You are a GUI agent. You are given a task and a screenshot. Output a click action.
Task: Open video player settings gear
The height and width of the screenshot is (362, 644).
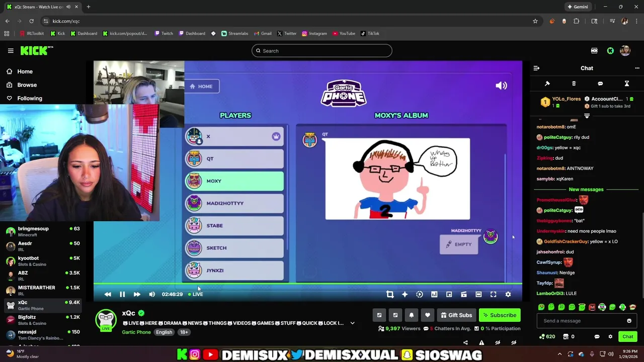[x=508, y=294]
